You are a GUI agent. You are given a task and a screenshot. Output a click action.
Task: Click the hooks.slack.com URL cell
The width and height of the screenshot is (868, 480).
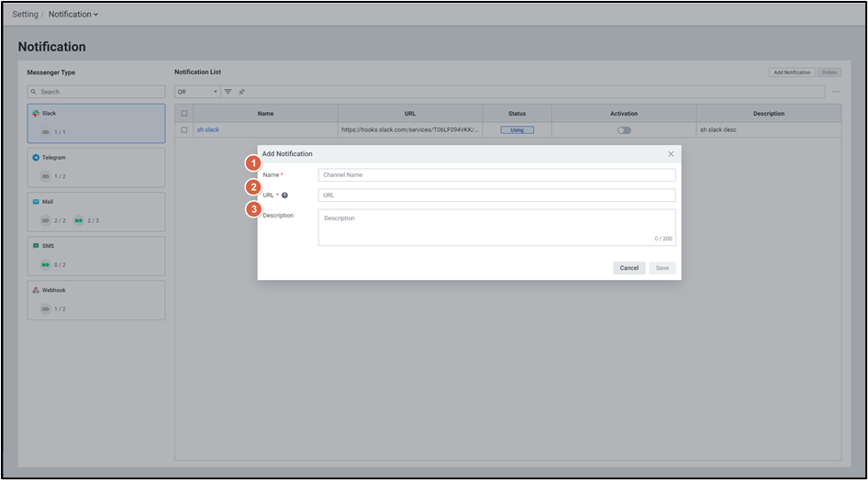[410, 130]
